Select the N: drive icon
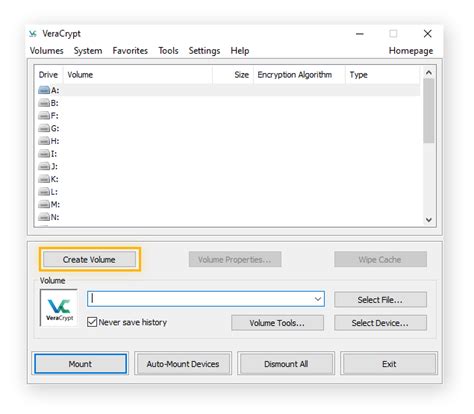474x414 pixels. (x=44, y=217)
